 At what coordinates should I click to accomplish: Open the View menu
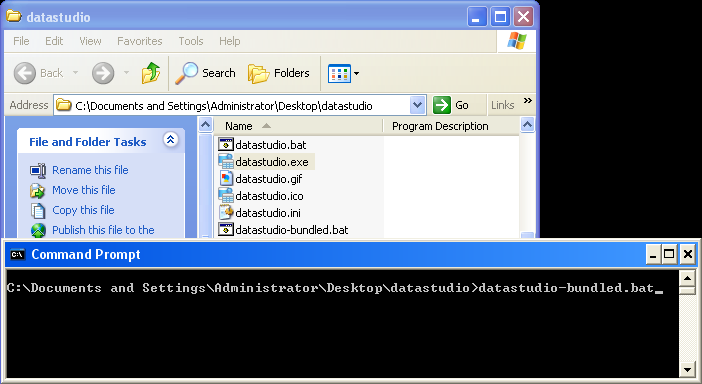[x=90, y=41]
